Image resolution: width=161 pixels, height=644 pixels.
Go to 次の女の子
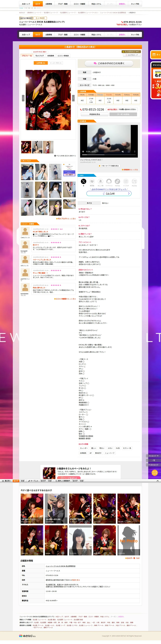tap(153, 456)
